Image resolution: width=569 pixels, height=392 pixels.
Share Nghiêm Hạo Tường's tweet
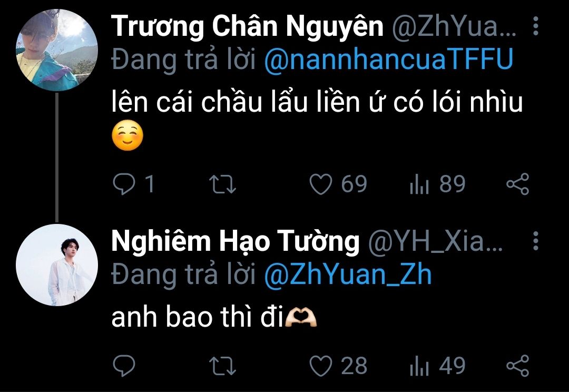click(x=518, y=366)
